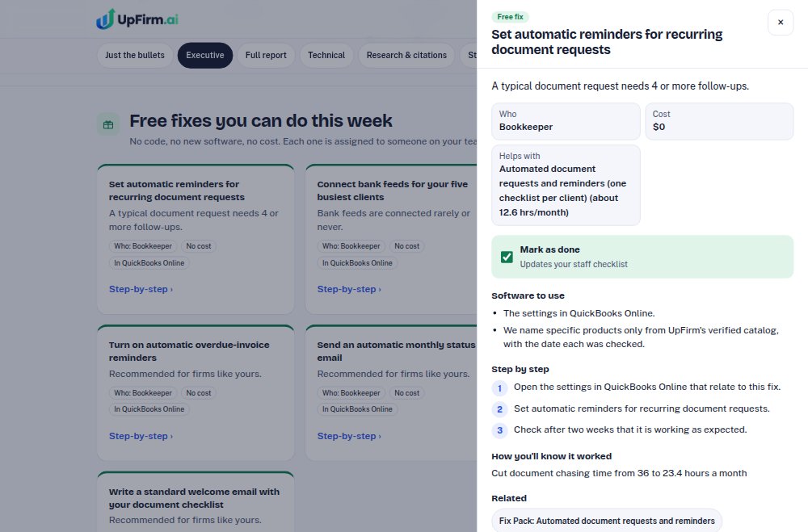The width and height of the screenshot is (808, 532).
Task: Open Step-by-step for Connect bank feeds card
Action: tap(349, 290)
